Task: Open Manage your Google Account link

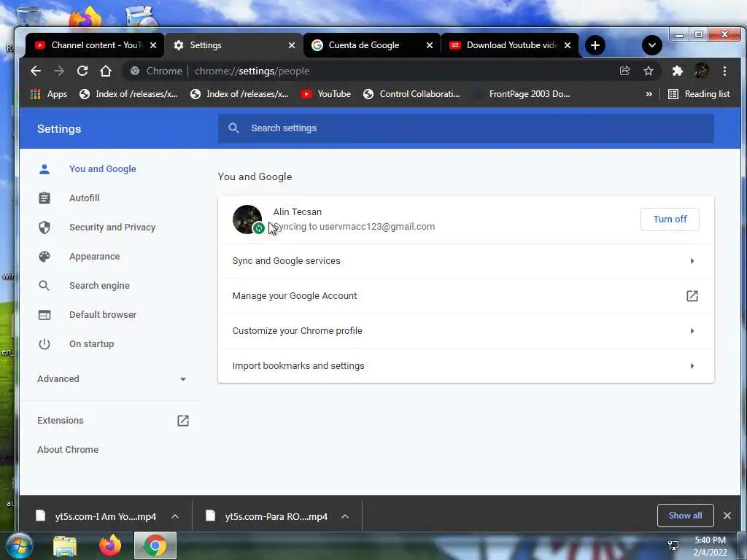Action: point(466,296)
